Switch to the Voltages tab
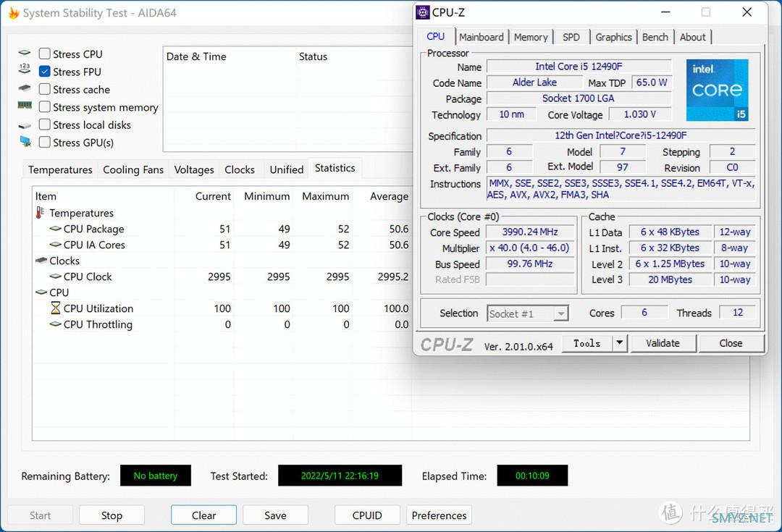The image size is (782, 532). coord(194,170)
